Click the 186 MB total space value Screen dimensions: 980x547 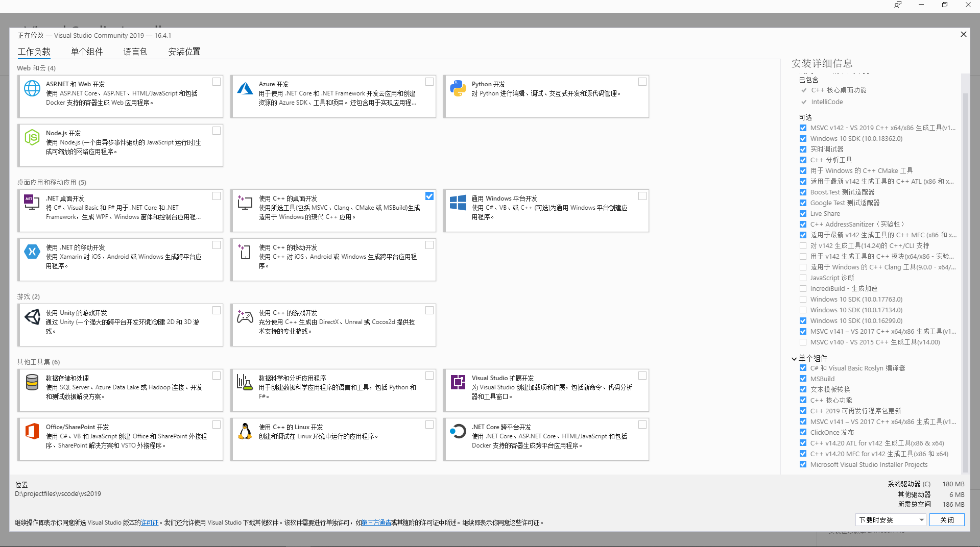pyautogui.click(x=953, y=504)
